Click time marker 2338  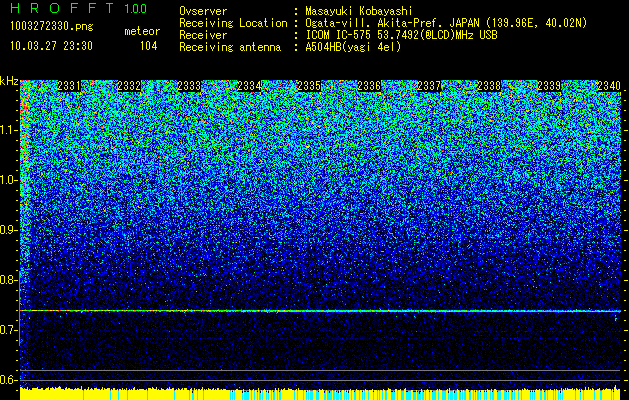489,86
